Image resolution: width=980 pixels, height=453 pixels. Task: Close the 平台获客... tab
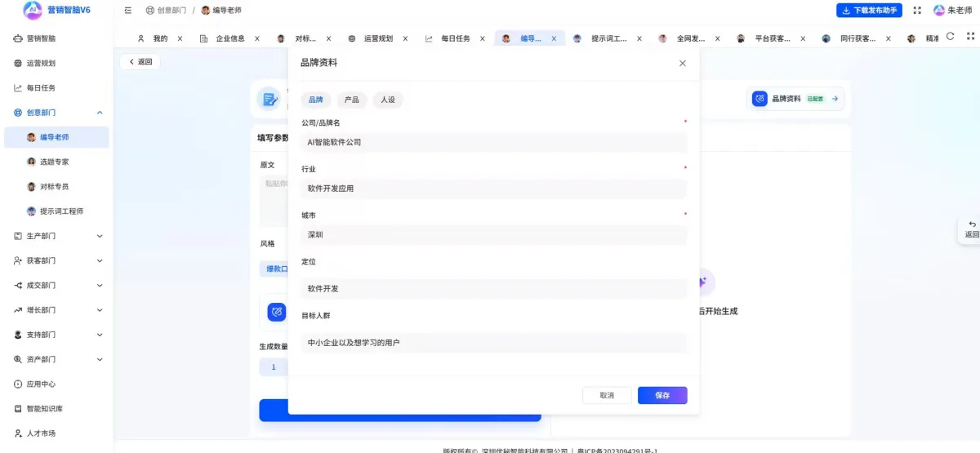(x=803, y=38)
